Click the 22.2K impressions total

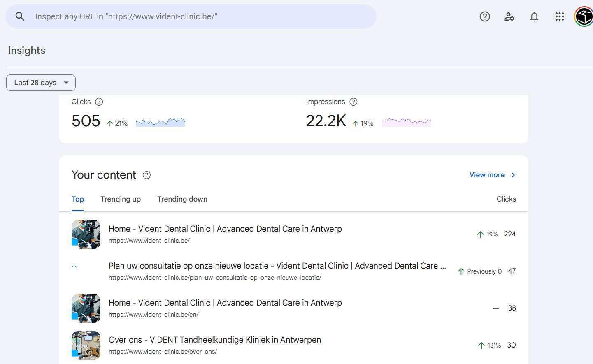[x=326, y=121]
